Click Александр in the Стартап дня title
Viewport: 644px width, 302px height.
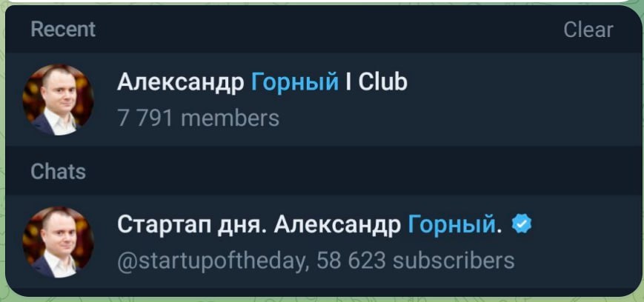(x=338, y=225)
